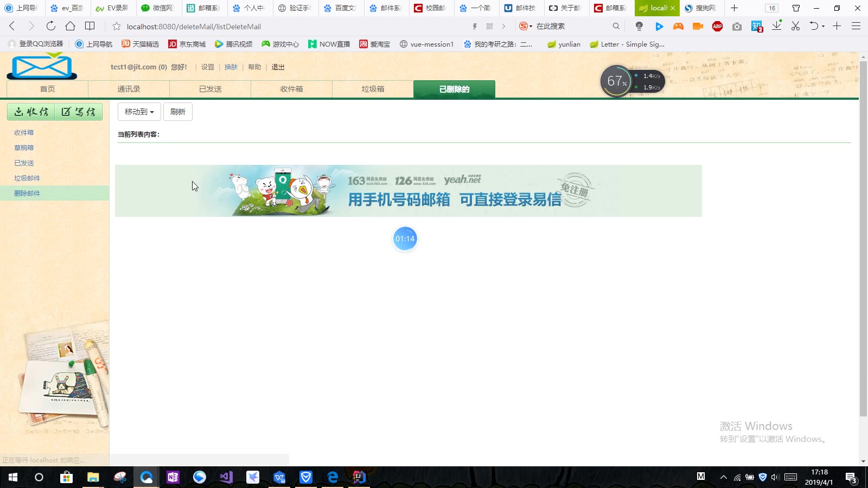Open browser downloads via the download arrow
Screen dimensions: 868x488
pyautogui.click(x=777, y=26)
